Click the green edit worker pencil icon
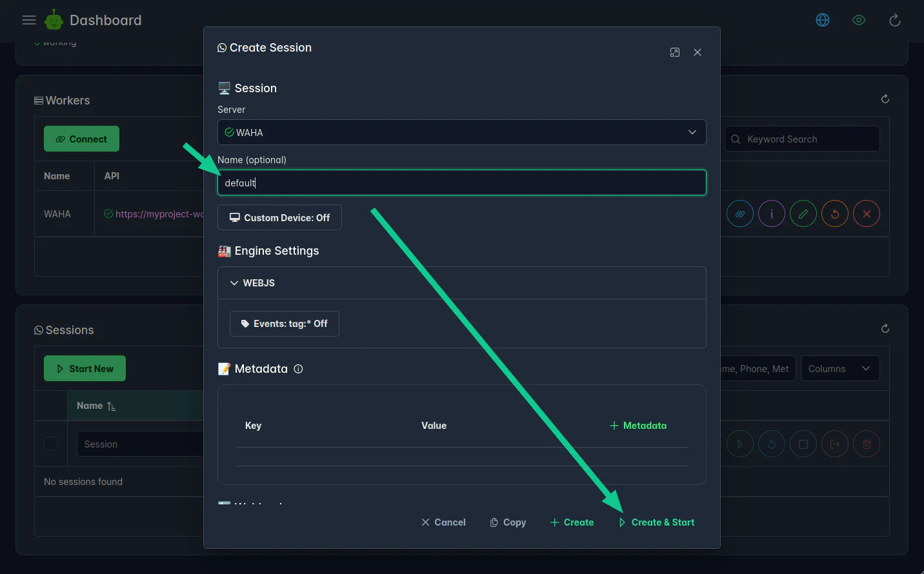Image resolution: width=924 pixels, height=574 pixels. (x=803, y=213)
